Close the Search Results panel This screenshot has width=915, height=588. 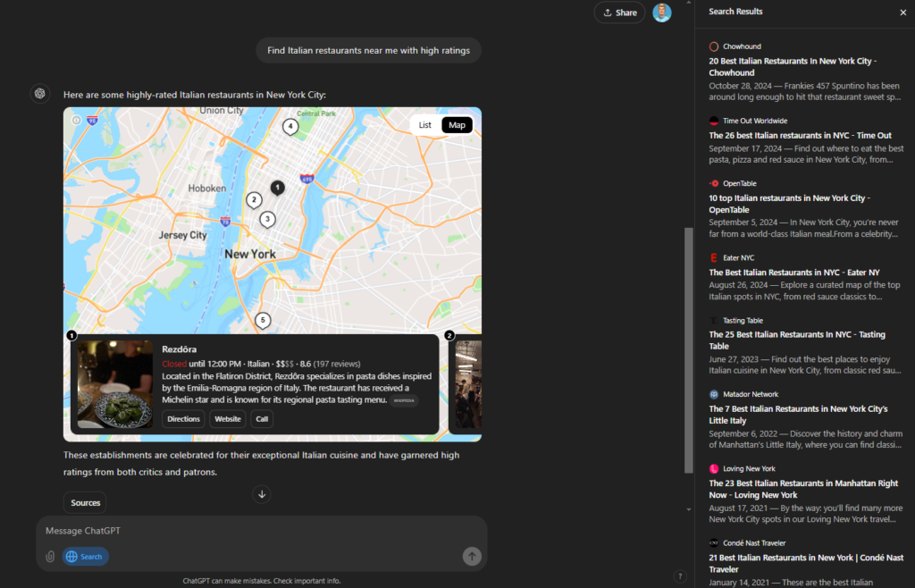coord(902,13)
